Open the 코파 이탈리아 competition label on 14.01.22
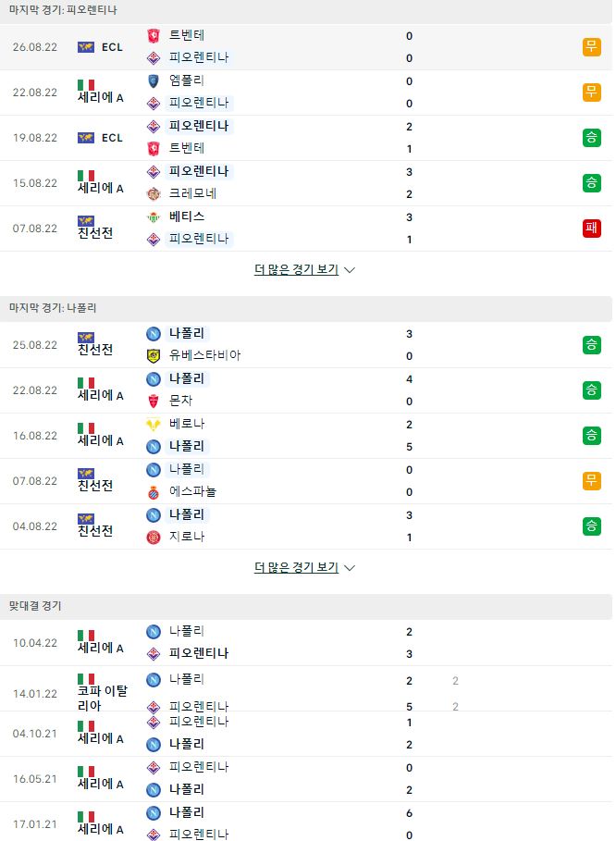This screenshot has height=841, width=616. pyautogui.click(x=103, y=699)
